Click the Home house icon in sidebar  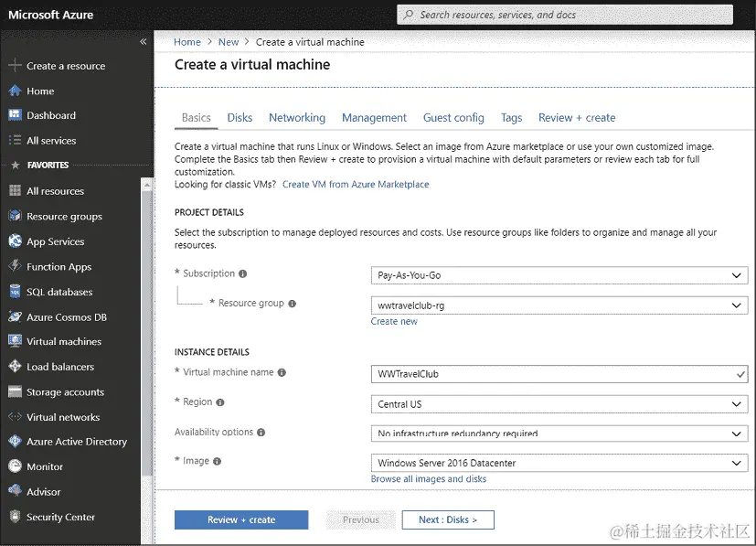click(x=15, y=91)
